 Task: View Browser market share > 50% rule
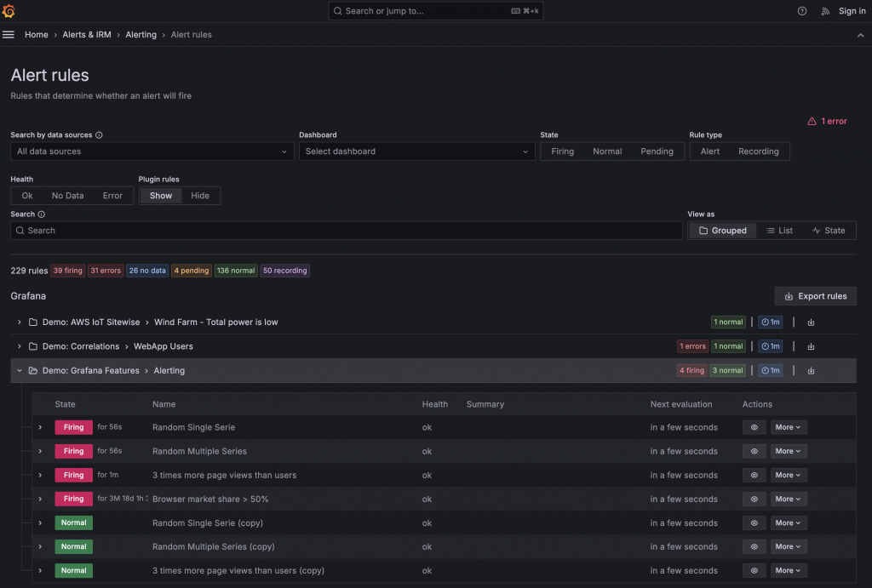pyautogui.click(x=754, y=500)
